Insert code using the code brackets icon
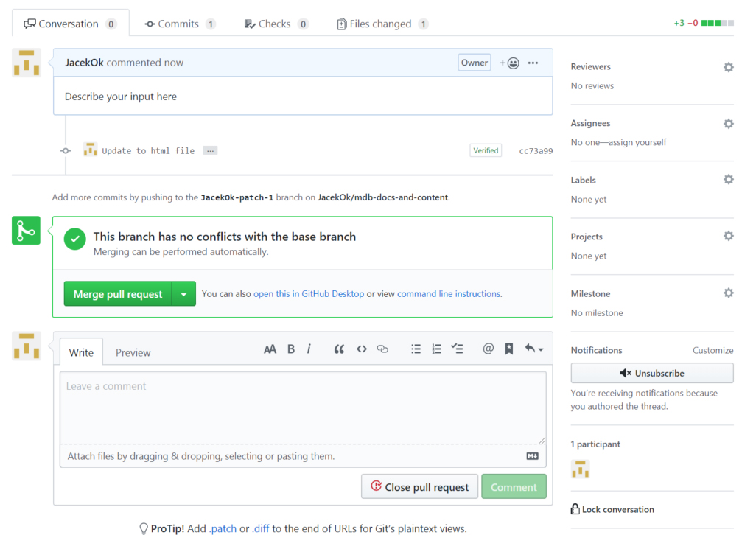Viewport: 756px width, 549px height. [362, 349]
